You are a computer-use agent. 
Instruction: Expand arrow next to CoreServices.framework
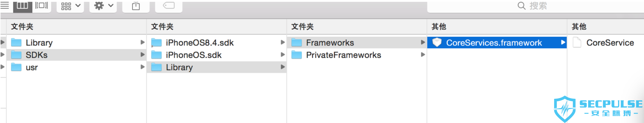point(563,42)
